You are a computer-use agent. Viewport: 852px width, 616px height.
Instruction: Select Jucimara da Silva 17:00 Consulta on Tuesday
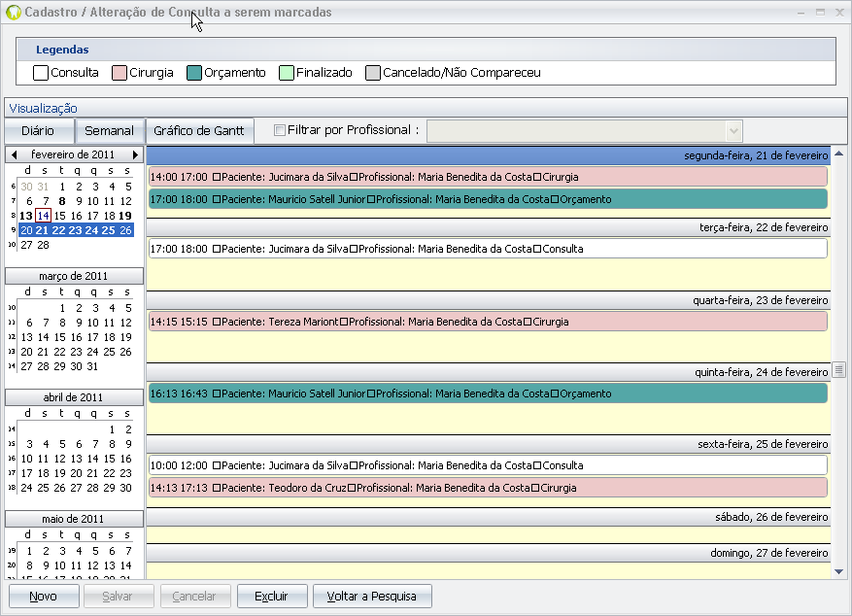[488, 249]
